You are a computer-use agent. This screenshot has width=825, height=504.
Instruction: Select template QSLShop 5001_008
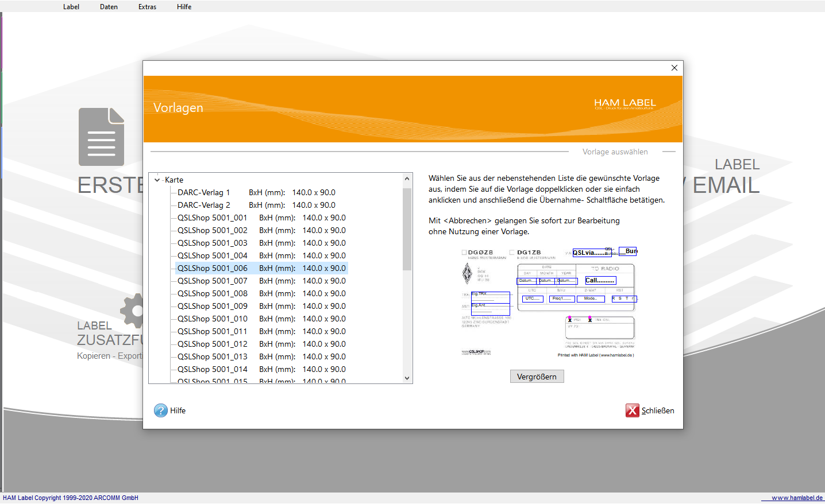[x=261, y=293]
